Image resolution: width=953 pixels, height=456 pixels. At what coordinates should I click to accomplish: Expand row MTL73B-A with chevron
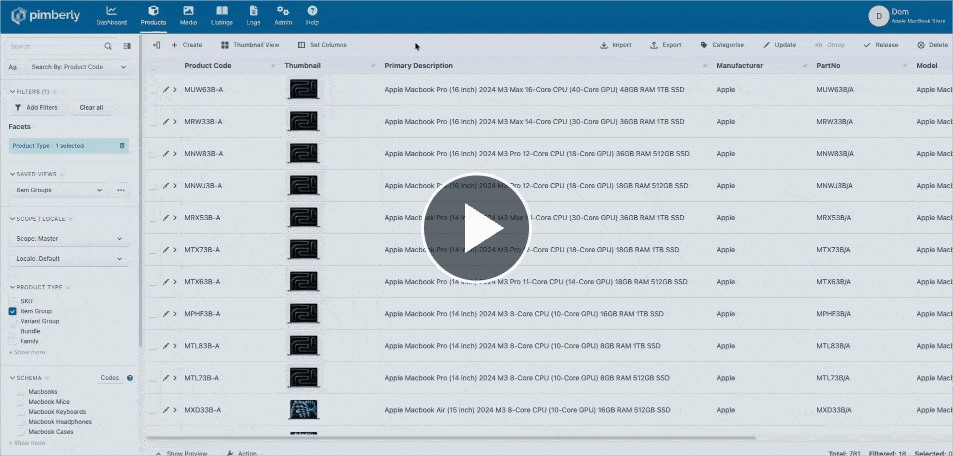click(x=175, y=378)
